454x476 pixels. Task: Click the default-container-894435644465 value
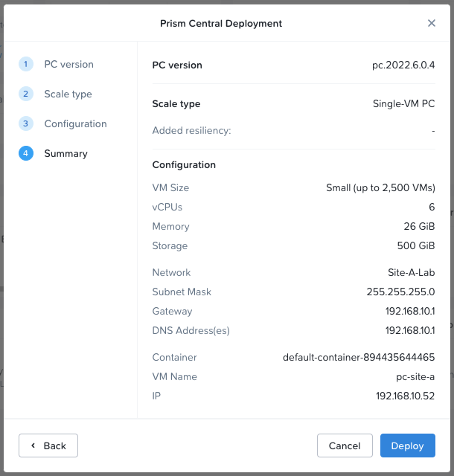pyautogui.click(x=359, y=358)
